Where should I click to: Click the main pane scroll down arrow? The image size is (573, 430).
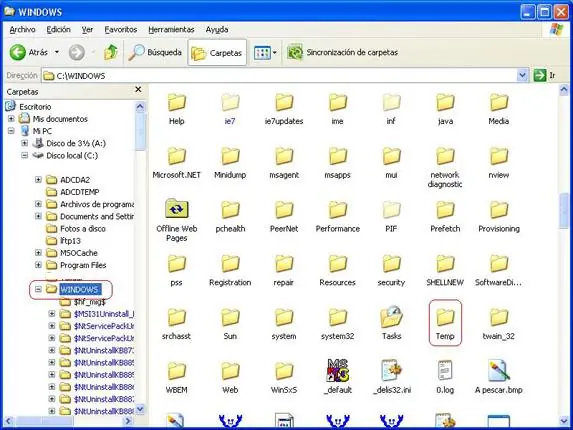(564, 421)
